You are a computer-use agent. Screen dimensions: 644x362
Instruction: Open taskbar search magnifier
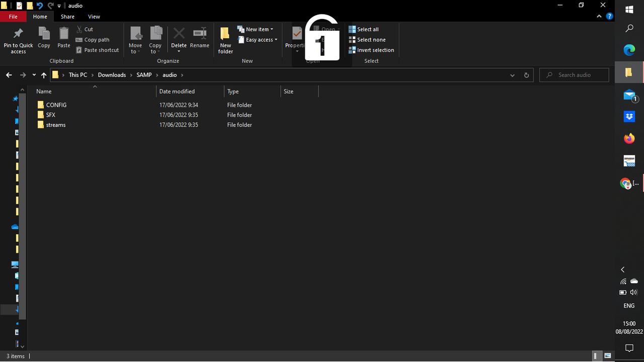pos(629,29)
